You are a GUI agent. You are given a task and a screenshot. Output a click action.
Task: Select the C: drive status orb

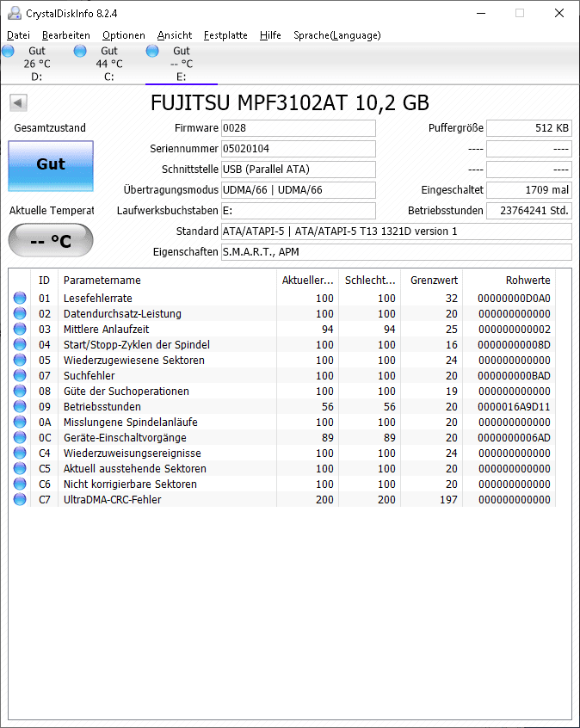[80, 51]
